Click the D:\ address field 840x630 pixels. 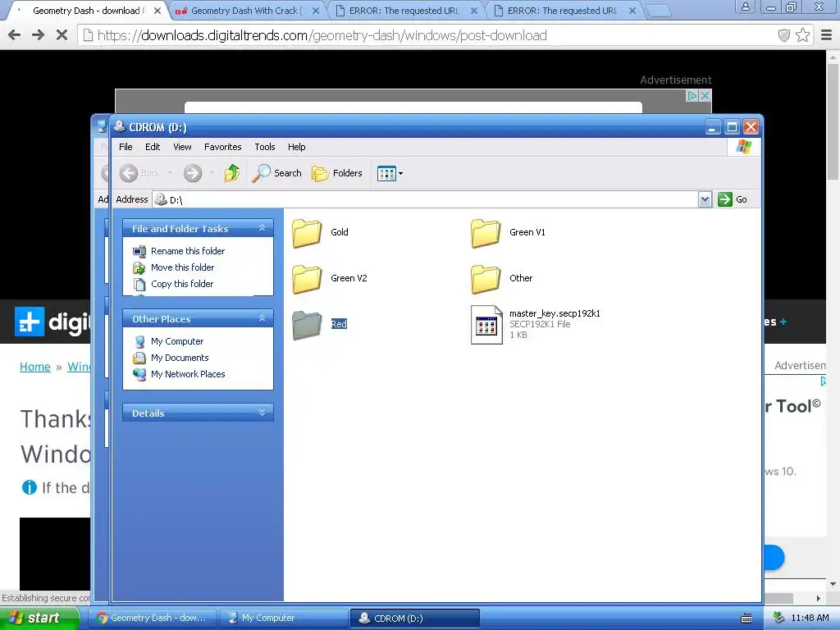426,199
